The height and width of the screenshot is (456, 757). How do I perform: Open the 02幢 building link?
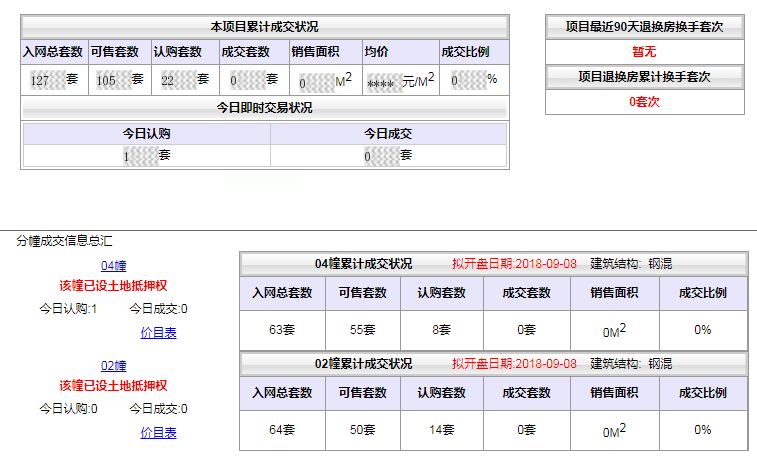pos(112,365)
